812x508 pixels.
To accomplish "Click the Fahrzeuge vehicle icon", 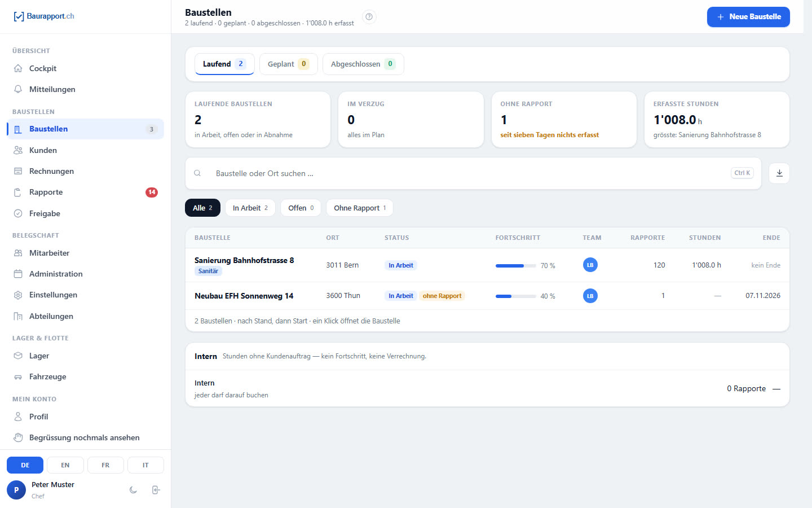I will [18, 376].
